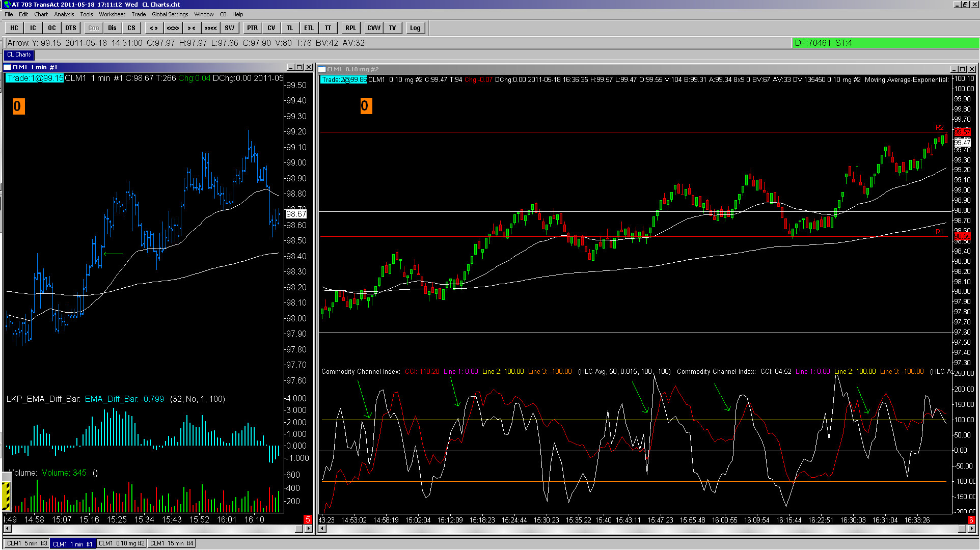Open the Global Settings menu
980x550 pixels.
click(170, 14)
